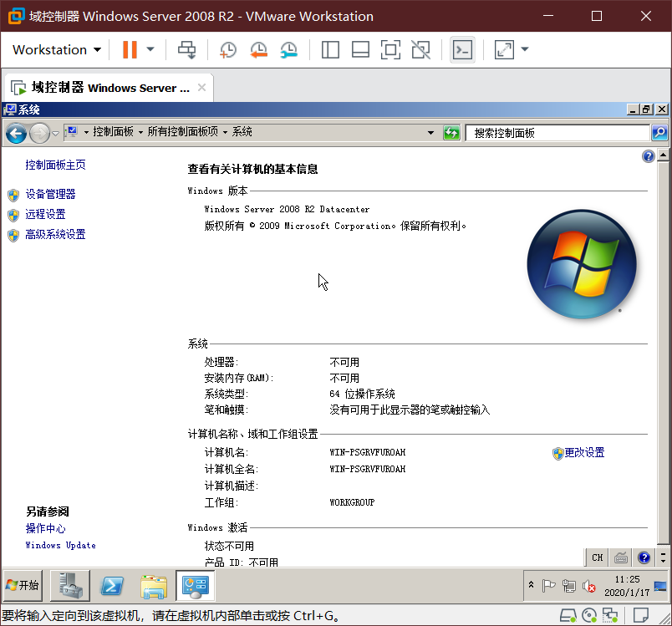Open 高级系统设置 link
This screenshot has width=672, height=626.
(55, 234)
